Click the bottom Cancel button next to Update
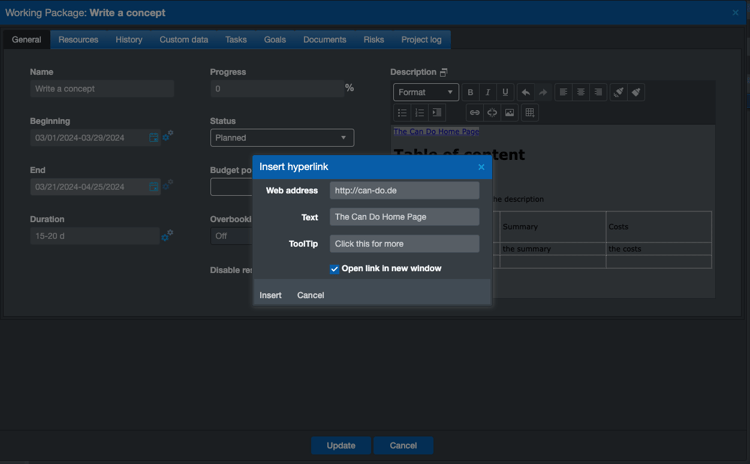Viewport: 750px width, 464px height. pos(403,445)
